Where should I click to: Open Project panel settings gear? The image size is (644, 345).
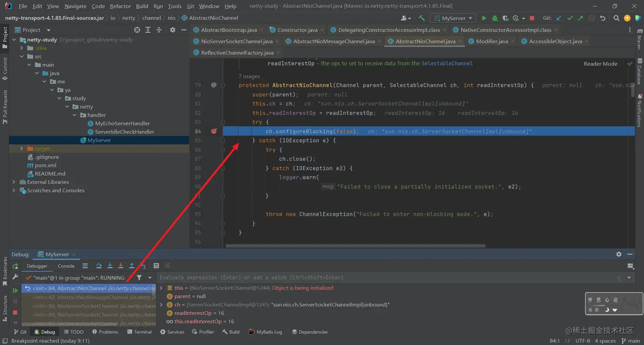coord(172,30)
